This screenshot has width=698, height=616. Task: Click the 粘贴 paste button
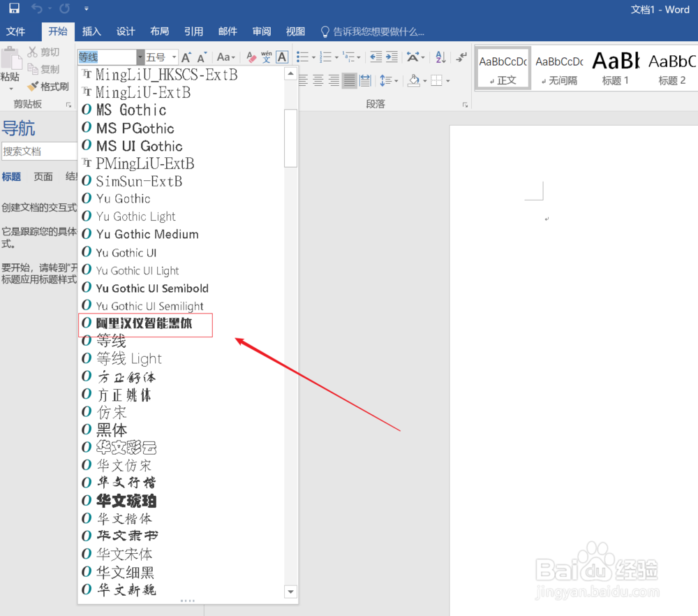pyautogui.click(x=10, y=69)
